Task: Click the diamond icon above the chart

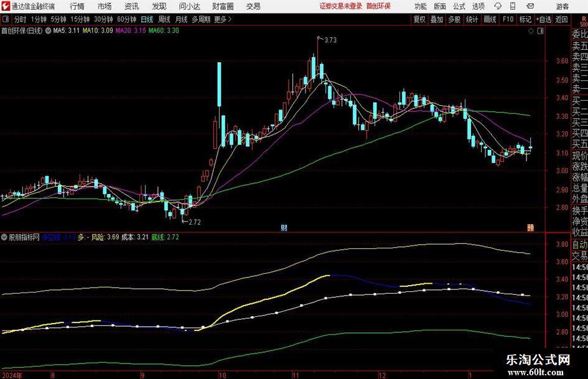Action: coord(531,31)
